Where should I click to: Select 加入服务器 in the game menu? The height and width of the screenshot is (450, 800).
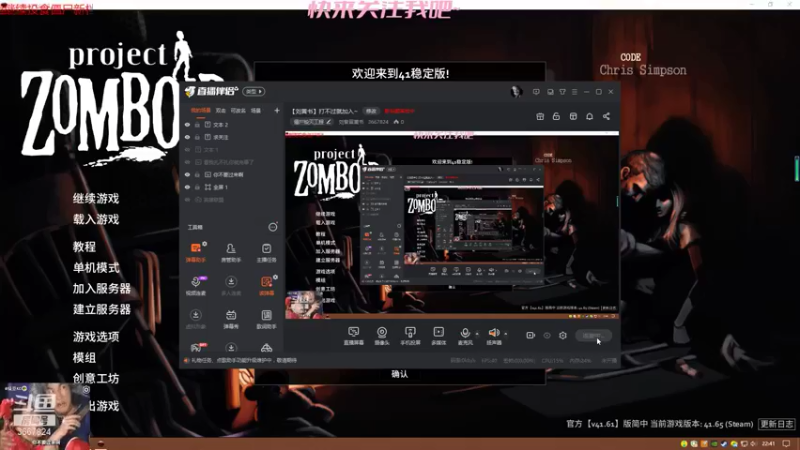[x=102, y=289]
